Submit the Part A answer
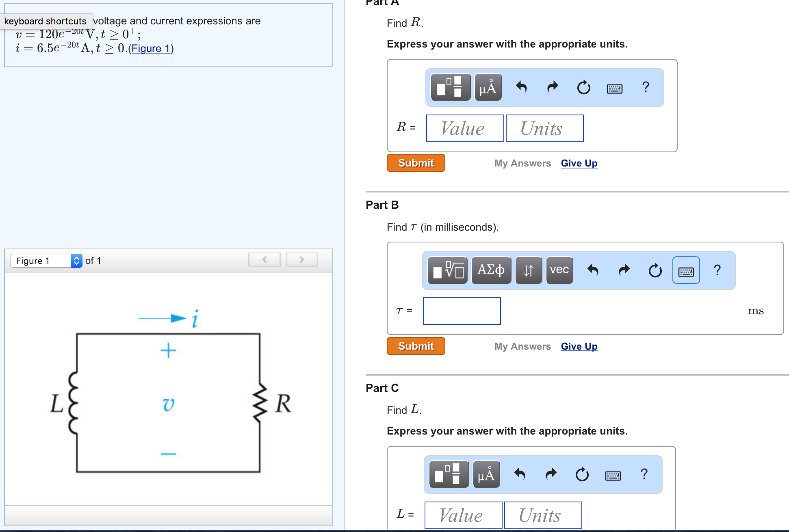The width and height of the screenshot is (789, 532). click(416, 163)
